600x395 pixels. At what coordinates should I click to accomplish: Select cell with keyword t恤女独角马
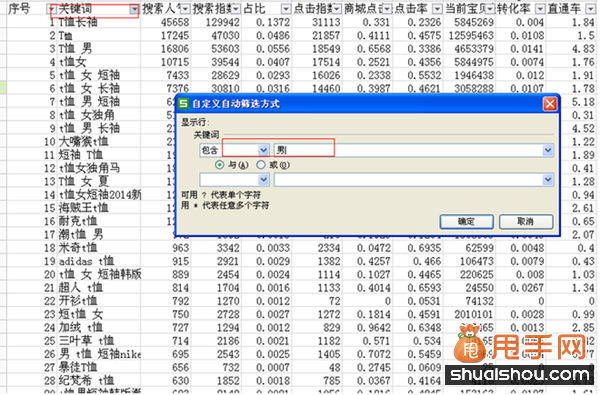pos(99,168)
